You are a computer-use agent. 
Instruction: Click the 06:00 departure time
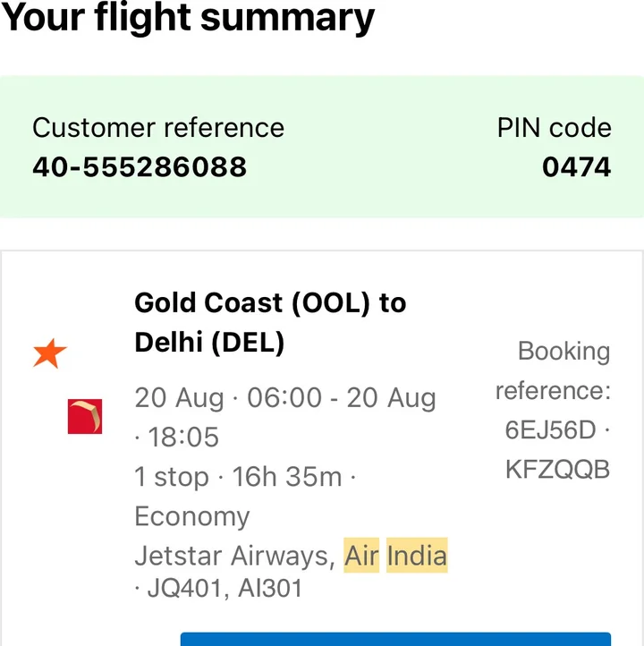(284, 398)
